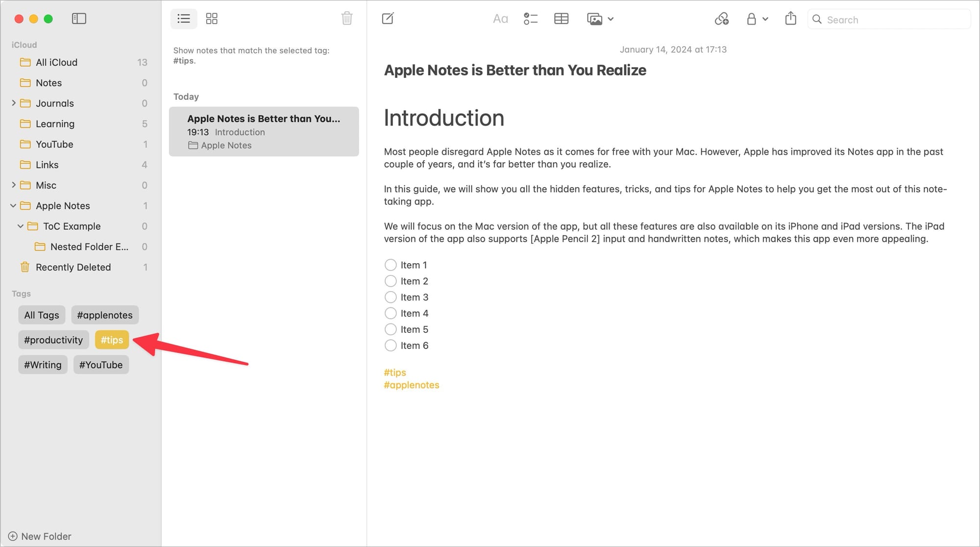
Task: Open the Aa text format menu
Action: pyautogui.click(x=500, y=19)
